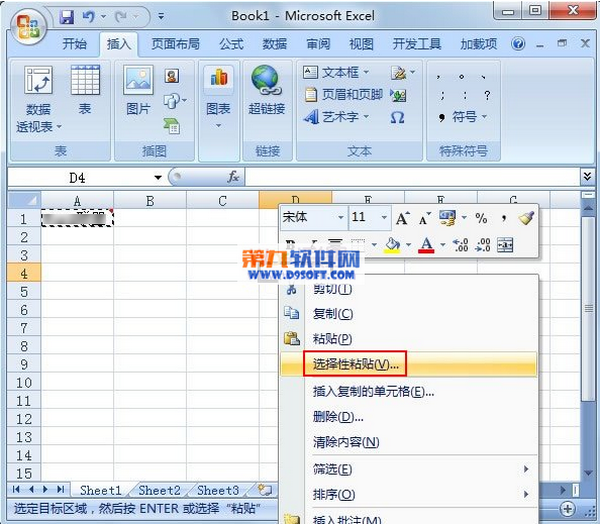Image resolution: width=600 pixels, height=524 pixels.
Task: Insert a Picture (图片)
Action: (138, 90)
